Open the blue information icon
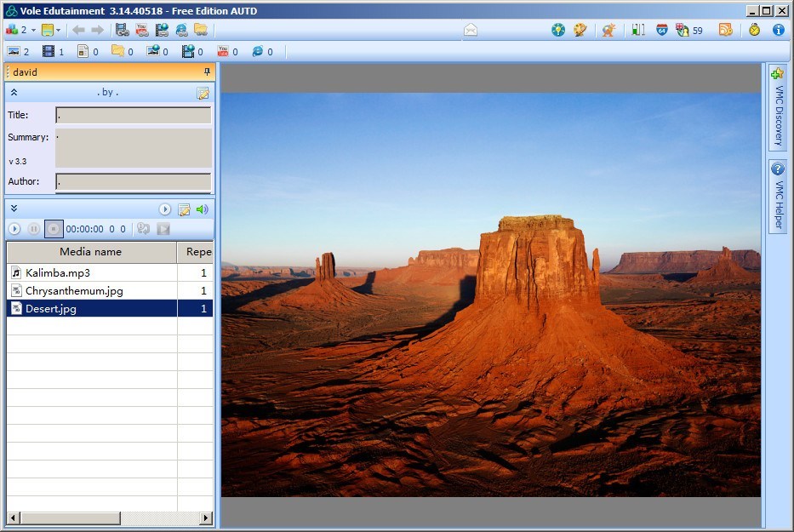Viewport: 794px width, 532px height. tap(779, 29)
